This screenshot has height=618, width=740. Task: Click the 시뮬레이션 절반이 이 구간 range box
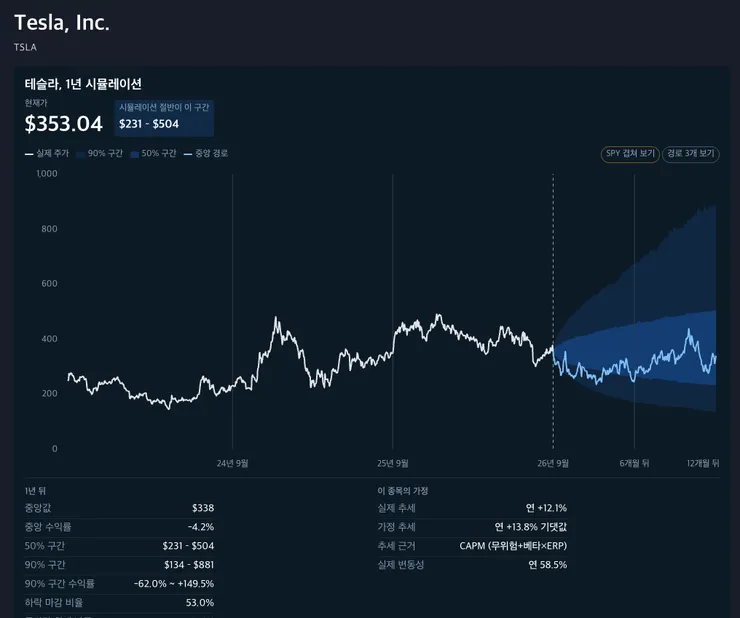tap(164, 118)
